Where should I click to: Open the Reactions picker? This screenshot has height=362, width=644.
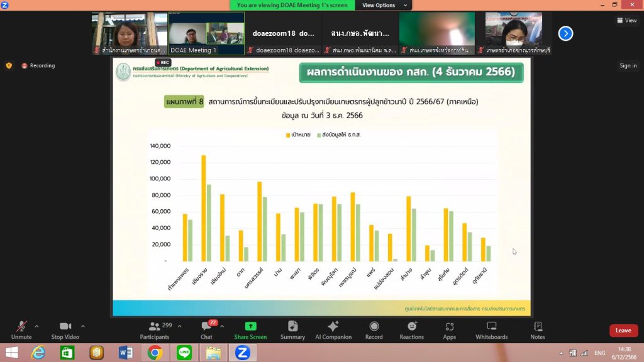click(411, 331)
